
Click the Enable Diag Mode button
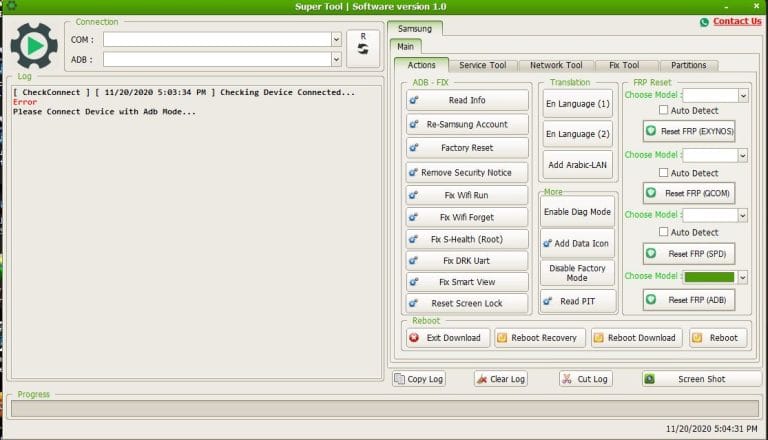[577, 212]
